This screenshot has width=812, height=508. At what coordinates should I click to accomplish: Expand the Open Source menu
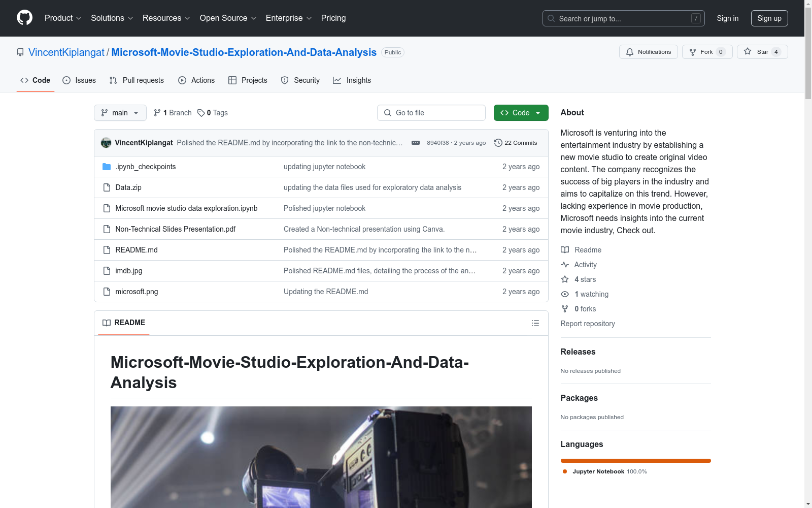228,18
